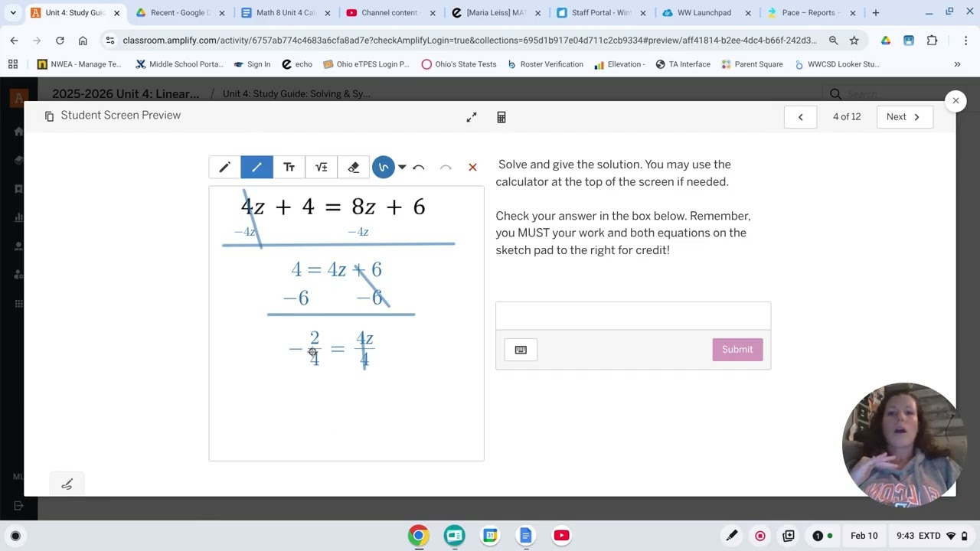This screenshot has height=551, width=980.
Task: Show more bookmarks chevron
Action: 957,64
